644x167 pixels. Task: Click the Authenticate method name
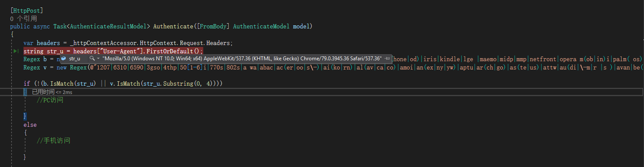click(173, 26)
